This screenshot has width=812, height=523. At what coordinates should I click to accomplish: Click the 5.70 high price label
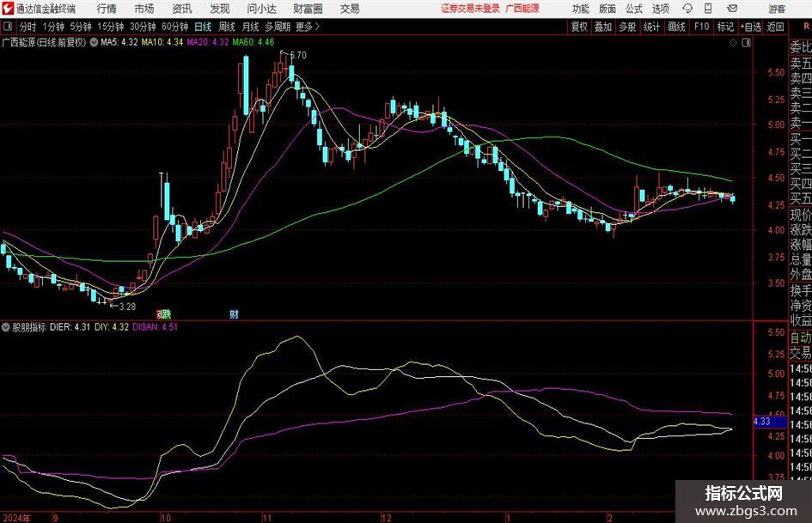click(298, 55)
